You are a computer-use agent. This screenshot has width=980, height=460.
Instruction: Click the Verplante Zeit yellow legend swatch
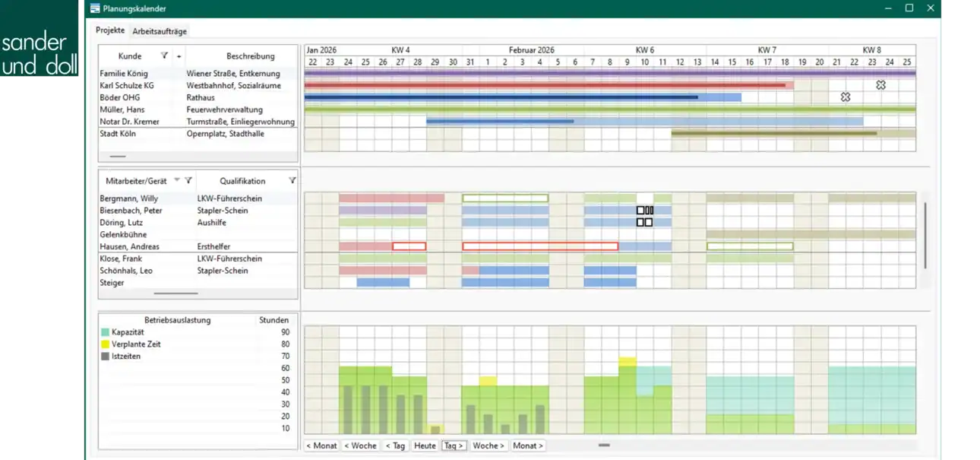tap(105, 344)
